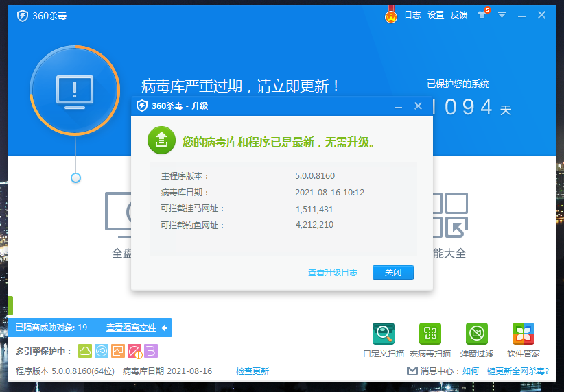Open the 设置 settings menu
Viewport: 564px width, 392px height.
click(x=436, y=14)
